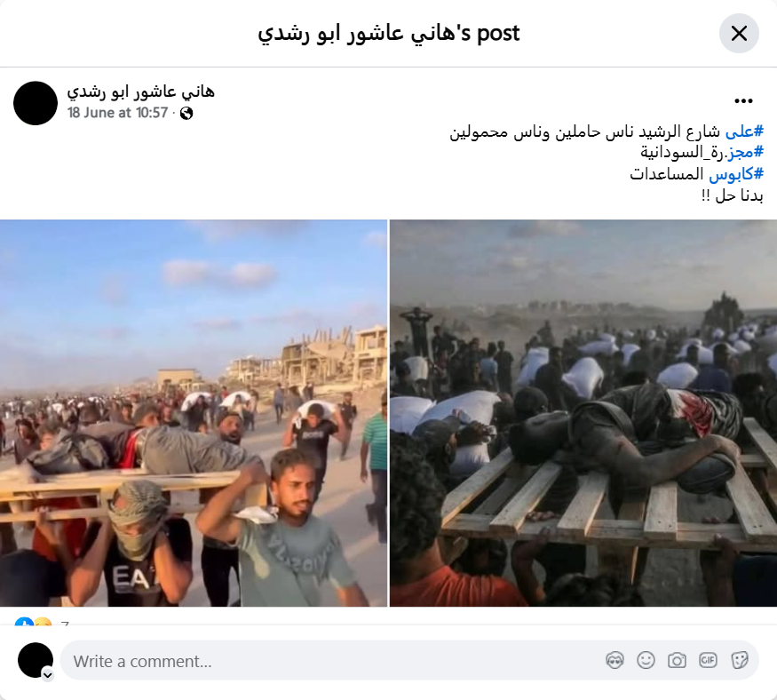Viewport: 777px width, 700px height.
Task: Open the three-dot post options menu
Action: (743, 101)
